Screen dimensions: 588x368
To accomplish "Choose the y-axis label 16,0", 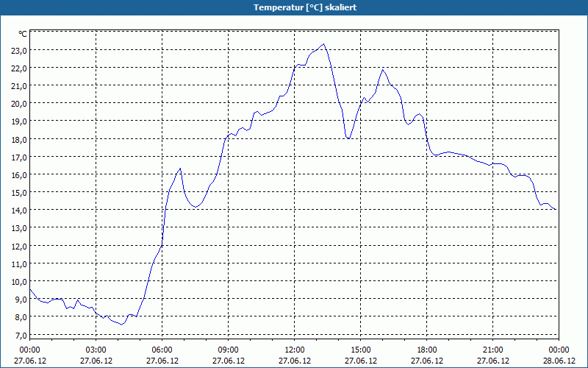I will coord(19,174).
